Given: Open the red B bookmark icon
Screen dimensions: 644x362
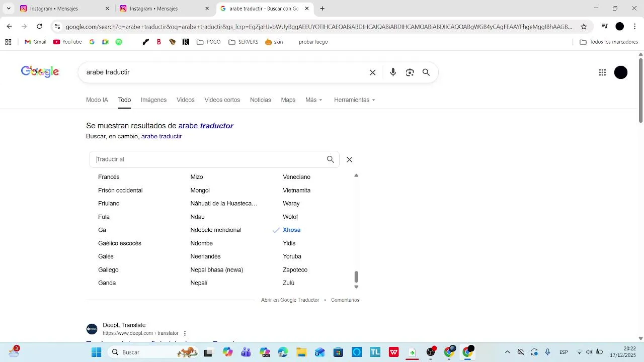Looking at the screenshot, I should [159, 42].
